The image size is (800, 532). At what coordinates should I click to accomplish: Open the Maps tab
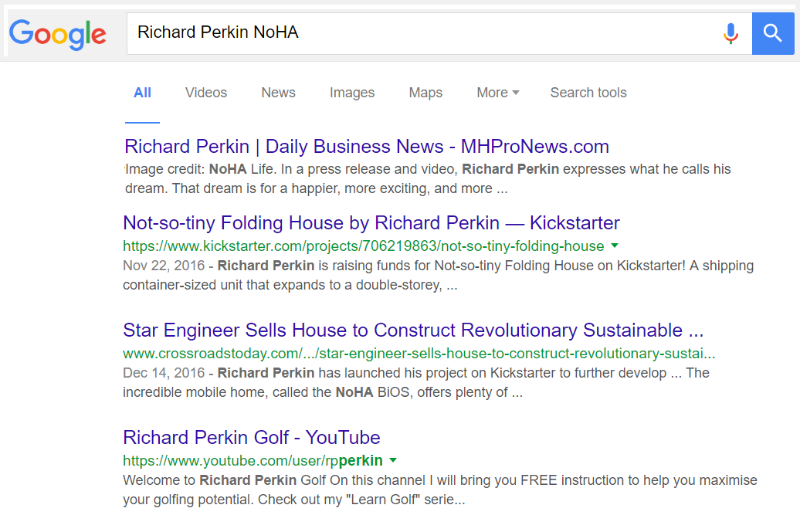click(x=425, y=93)
